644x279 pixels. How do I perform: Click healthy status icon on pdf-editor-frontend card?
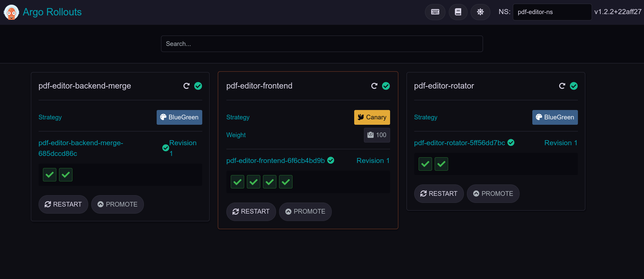pos(386,86)
